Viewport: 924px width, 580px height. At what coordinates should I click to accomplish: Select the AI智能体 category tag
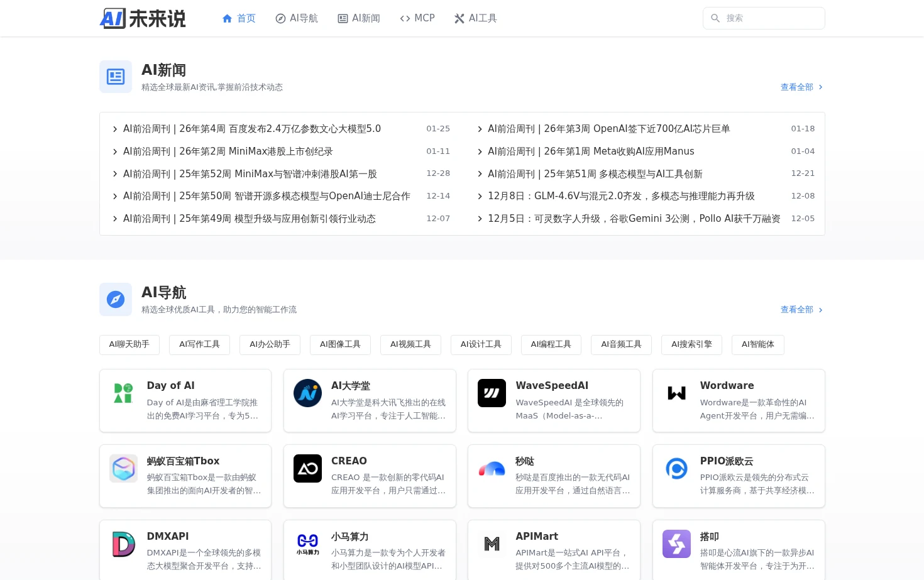758,344
